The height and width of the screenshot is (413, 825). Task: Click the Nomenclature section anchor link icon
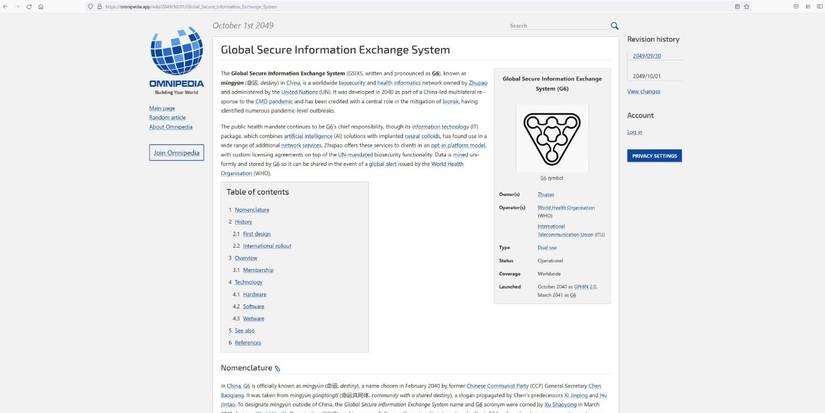[x=278, y=369]
